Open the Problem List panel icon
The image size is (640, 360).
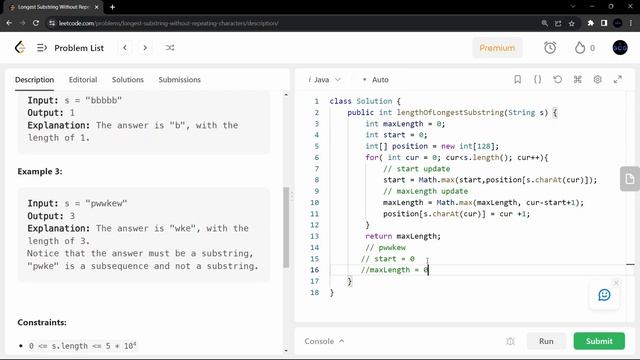[42, 48]
